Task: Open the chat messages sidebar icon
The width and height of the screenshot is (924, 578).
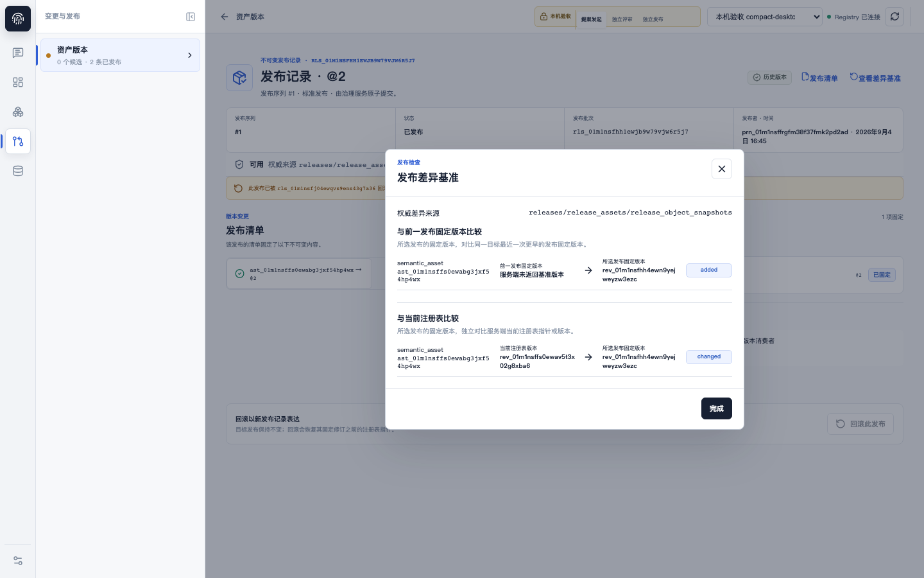Action: point(18,53)
